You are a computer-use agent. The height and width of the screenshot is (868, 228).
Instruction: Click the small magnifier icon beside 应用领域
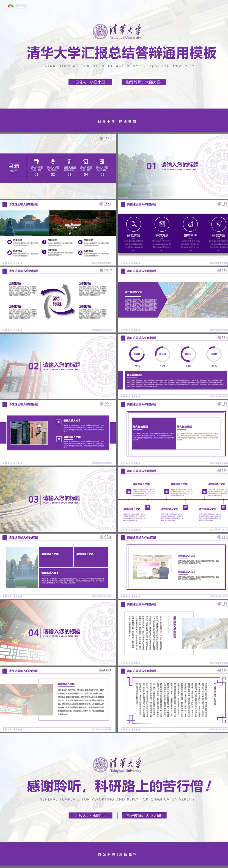click(44, 252)
